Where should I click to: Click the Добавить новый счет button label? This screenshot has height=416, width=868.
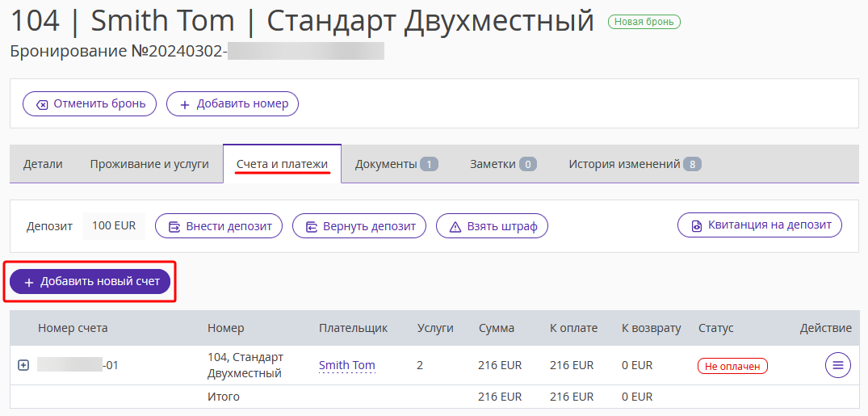pos(100,281)
